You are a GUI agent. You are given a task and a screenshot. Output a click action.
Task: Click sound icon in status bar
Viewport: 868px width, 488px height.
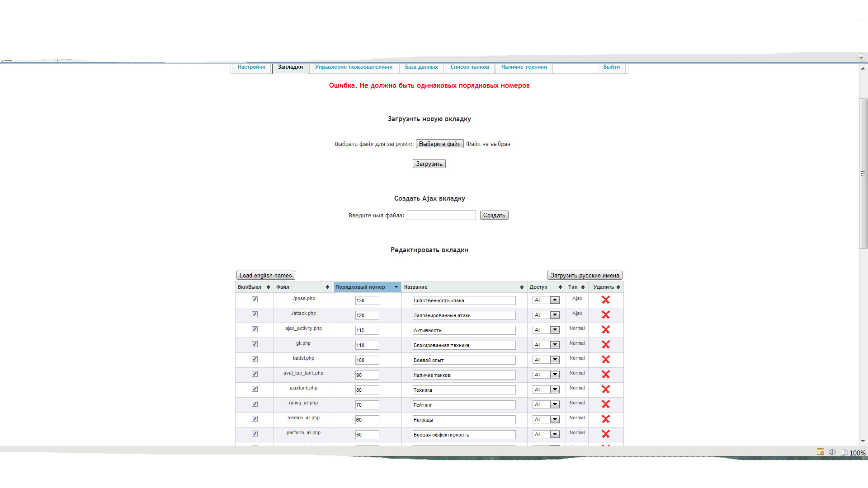pyautogui.click(x=832, y=452)
